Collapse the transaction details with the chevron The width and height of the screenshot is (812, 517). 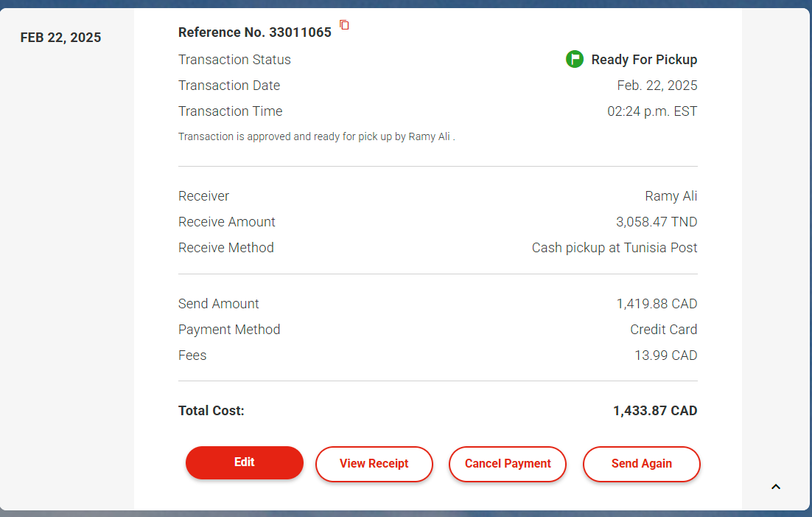click(775, 487)
